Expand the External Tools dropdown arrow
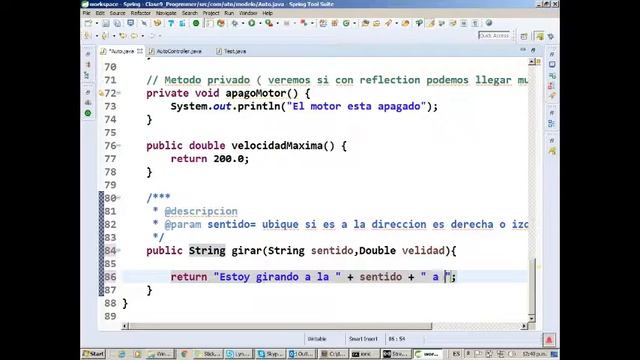 278,23
